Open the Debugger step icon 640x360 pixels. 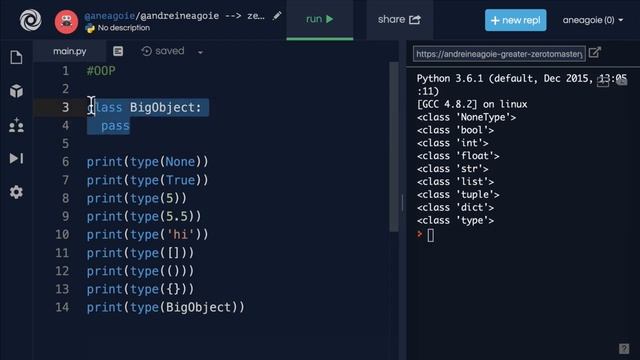16,158
